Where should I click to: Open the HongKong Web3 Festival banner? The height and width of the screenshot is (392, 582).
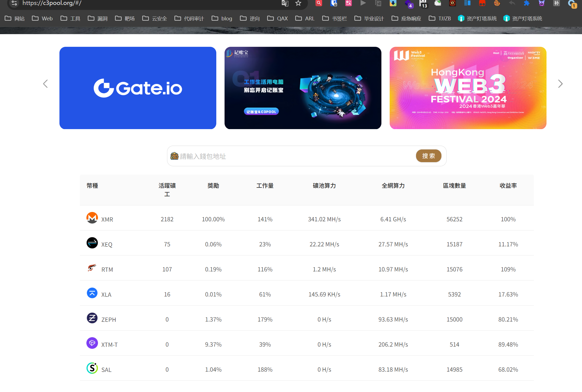pyautogui.click(x=468, y=88)
